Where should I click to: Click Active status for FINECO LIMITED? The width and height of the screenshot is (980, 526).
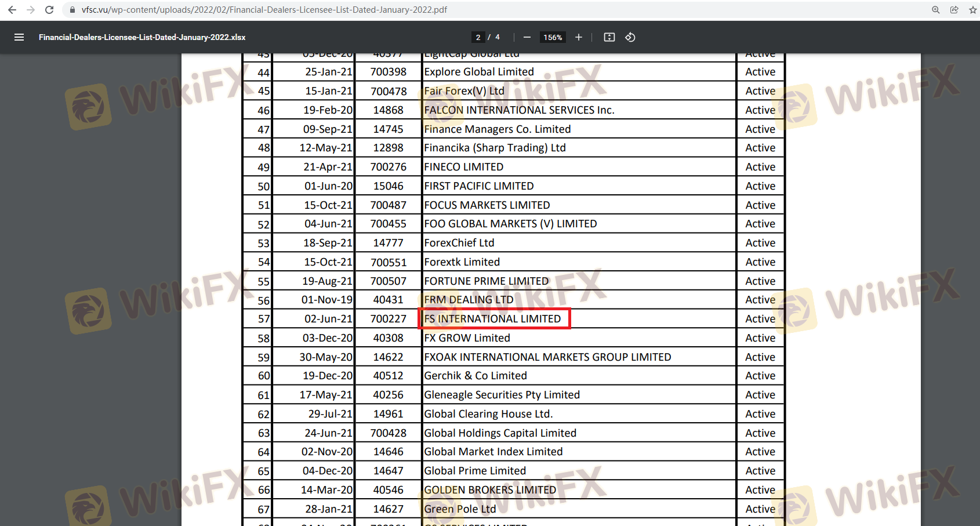tap(760, 167)
